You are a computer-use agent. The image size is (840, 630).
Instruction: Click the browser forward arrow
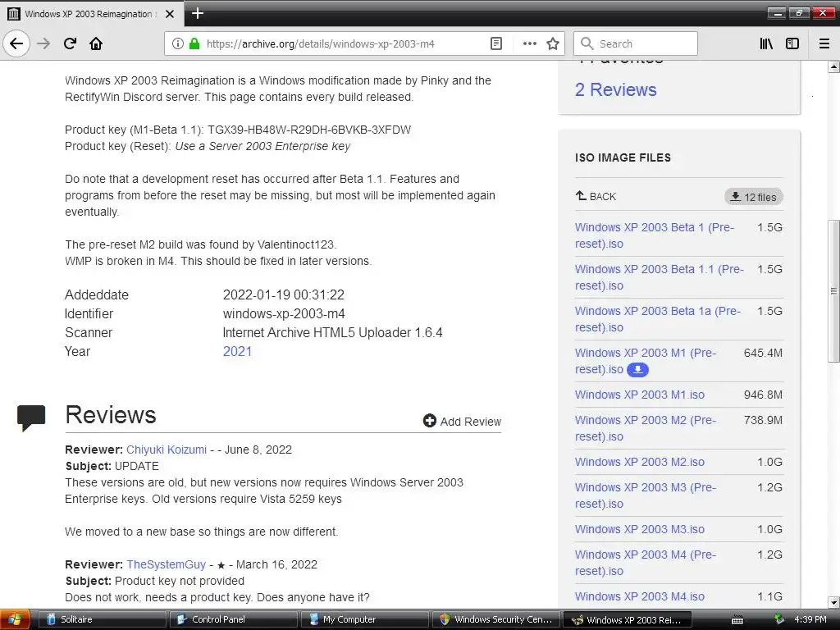(43, 43)
